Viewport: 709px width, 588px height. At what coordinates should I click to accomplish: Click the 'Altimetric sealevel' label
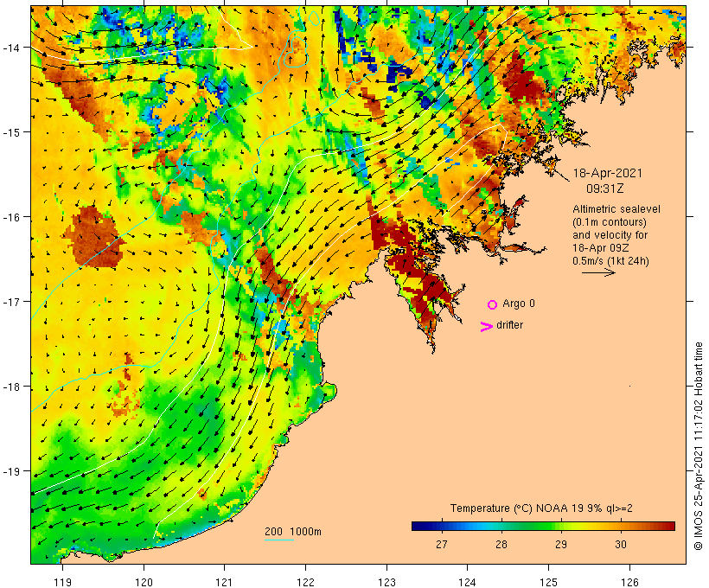point(616,209)
